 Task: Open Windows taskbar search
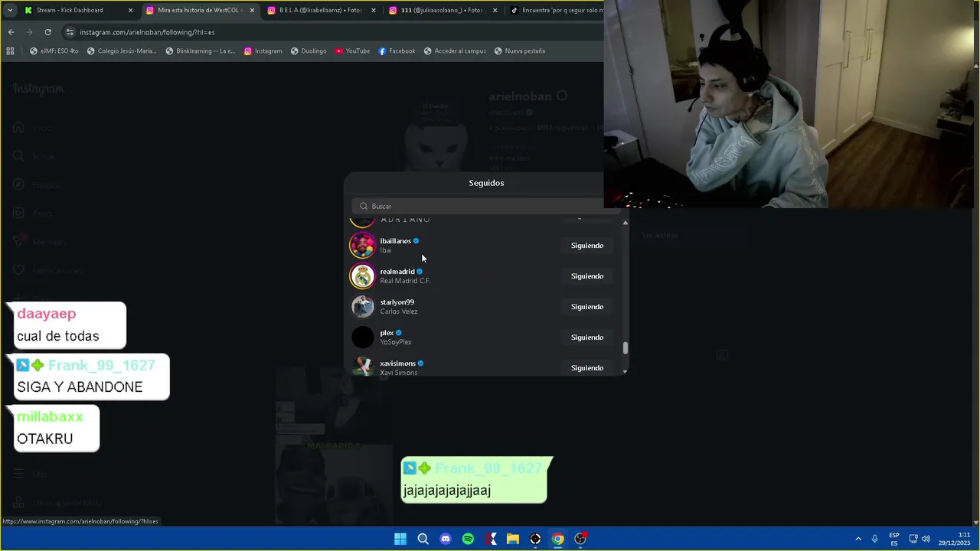[x=423, y=539]
